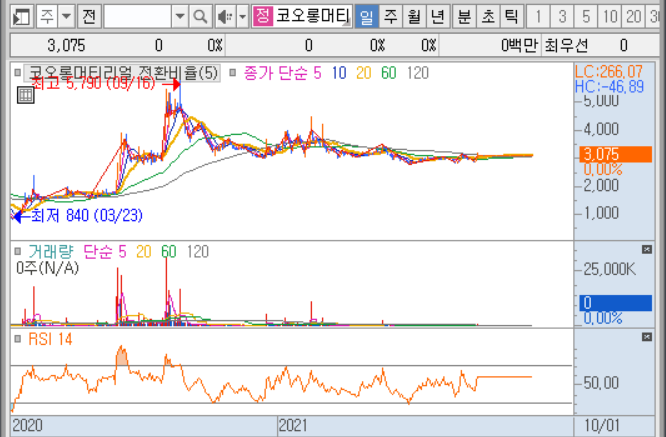The width and height of the screenshot is (666, 437).
Task: Switch to 주 weekly chart period
Action: pyautogui.click(x=390, y=17)
